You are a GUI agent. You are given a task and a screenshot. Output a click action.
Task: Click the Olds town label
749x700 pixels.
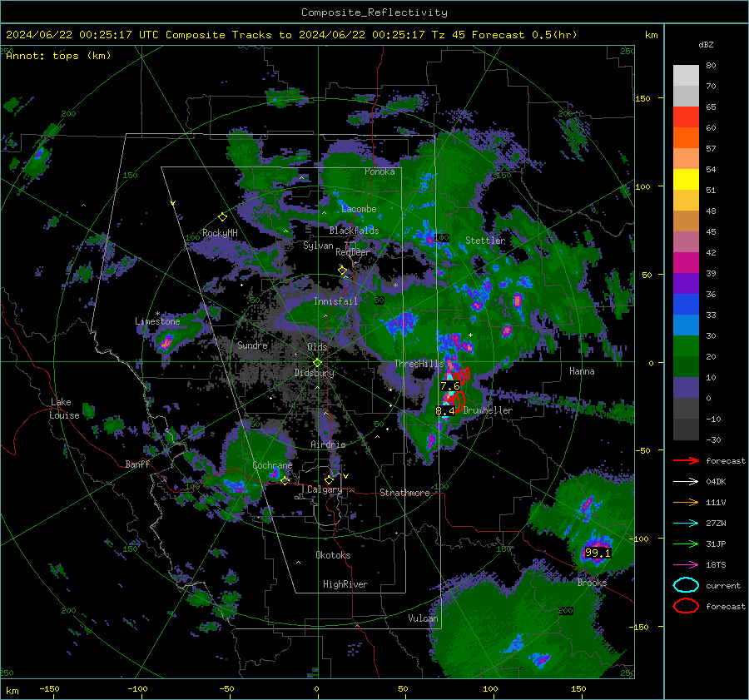click(317, 346)
